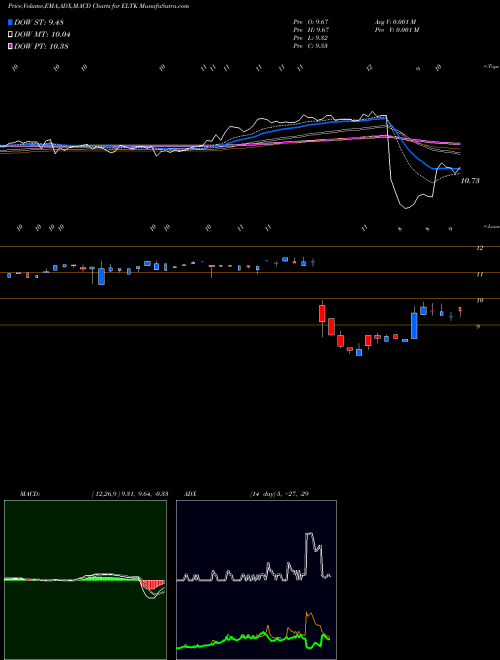This screenshot has height=660, width=500.
Task: Click the chart title mentioning ELTK MunafaSutra.com
Action: point(98,6)
